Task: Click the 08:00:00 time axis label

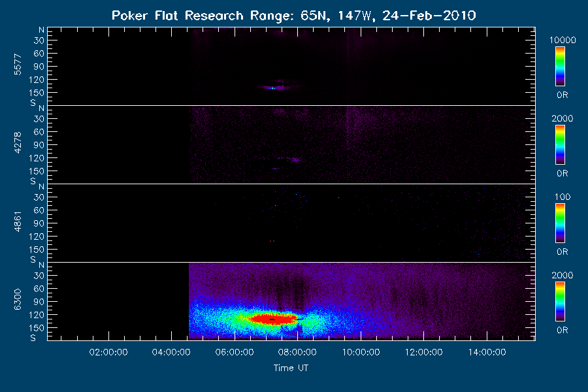Action: coord(297,352)
